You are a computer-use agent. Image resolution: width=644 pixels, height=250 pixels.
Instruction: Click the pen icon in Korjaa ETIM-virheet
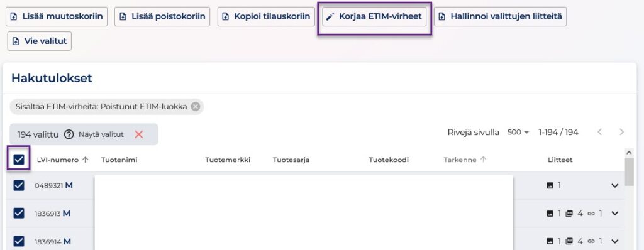point(330,16)
